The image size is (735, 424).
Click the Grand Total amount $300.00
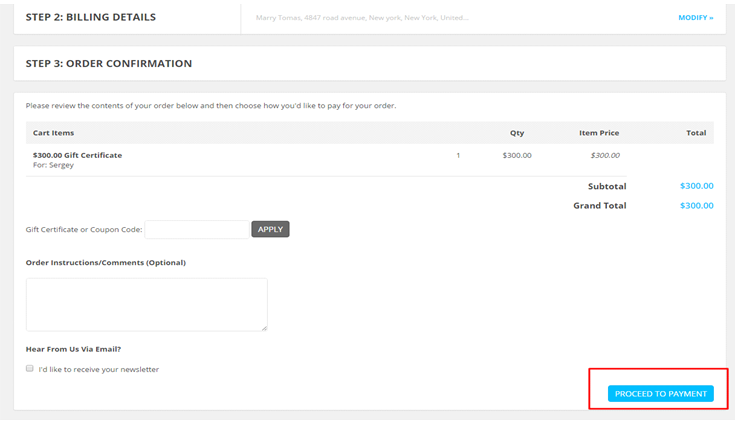coord(696,206)
